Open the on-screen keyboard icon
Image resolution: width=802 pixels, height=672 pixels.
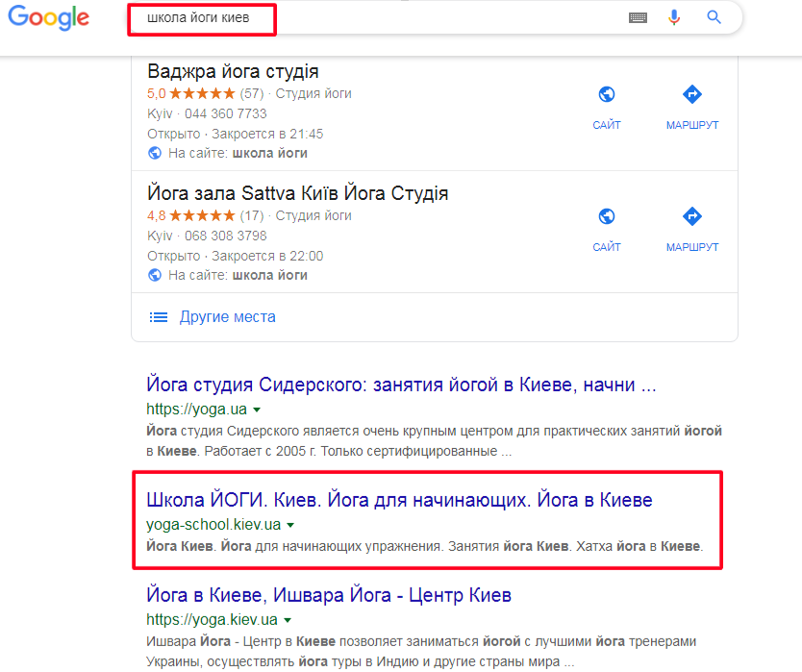pyautogui.click(x=638, y=18)
